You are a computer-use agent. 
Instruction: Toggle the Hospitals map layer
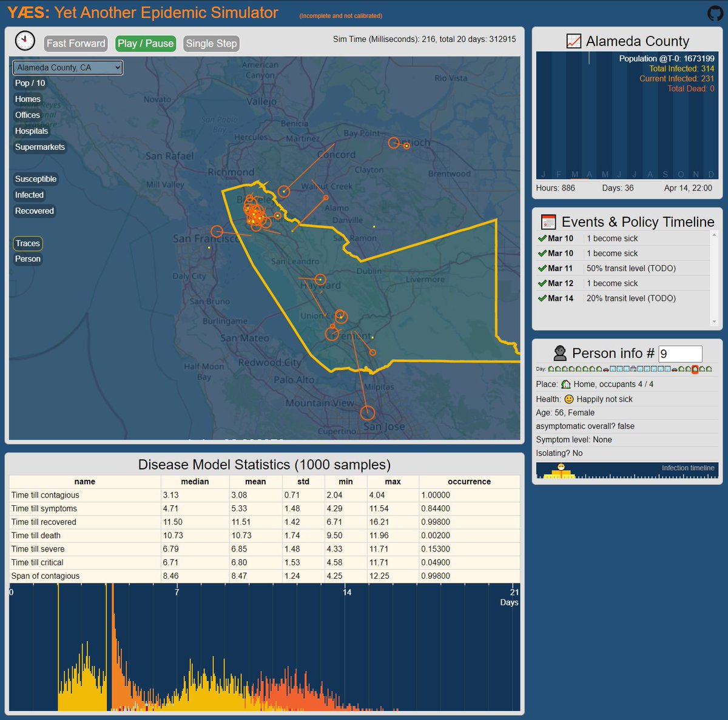coord(32,131)
